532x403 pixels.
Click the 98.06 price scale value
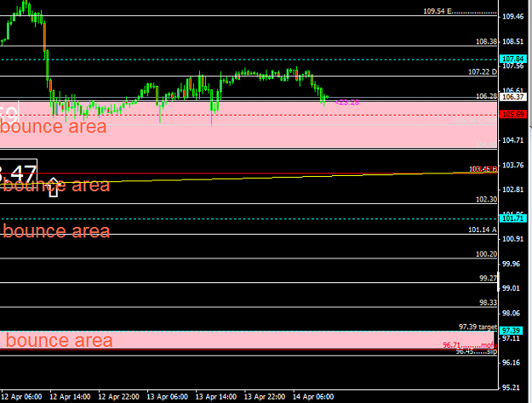pyautogui.click(x=511, y=313)
